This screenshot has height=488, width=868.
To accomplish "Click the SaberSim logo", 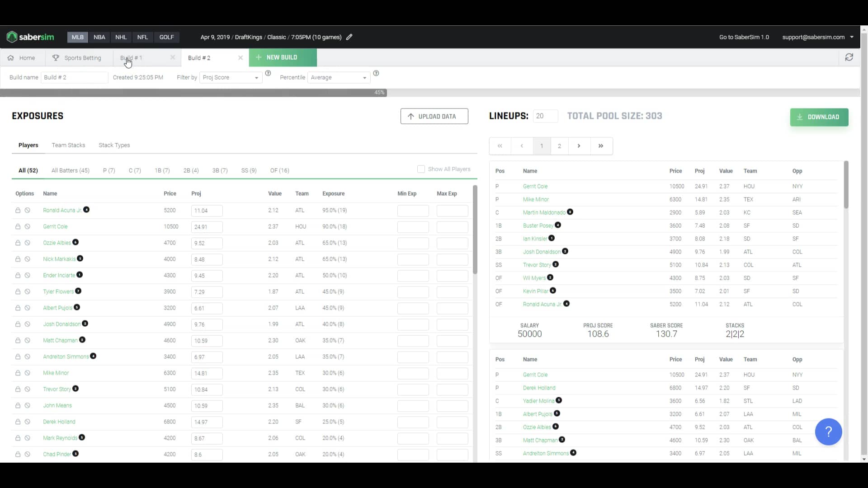I will (30, 37).
